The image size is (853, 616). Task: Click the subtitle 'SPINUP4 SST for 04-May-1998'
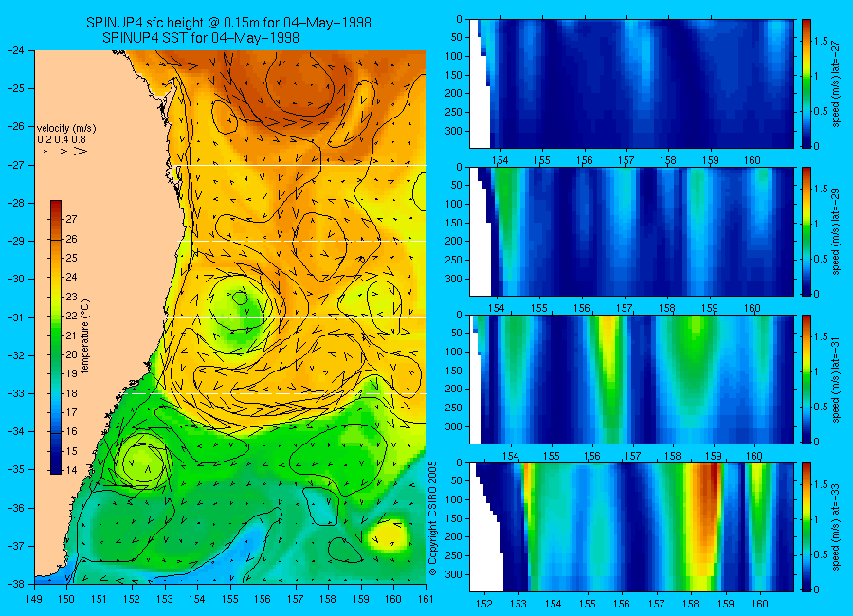[200, 38]
